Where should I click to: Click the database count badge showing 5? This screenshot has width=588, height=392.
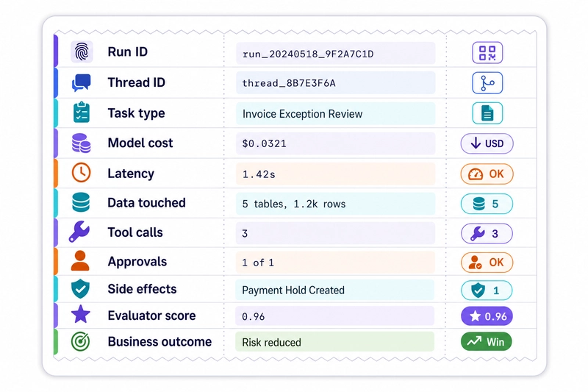coord(487,204)
